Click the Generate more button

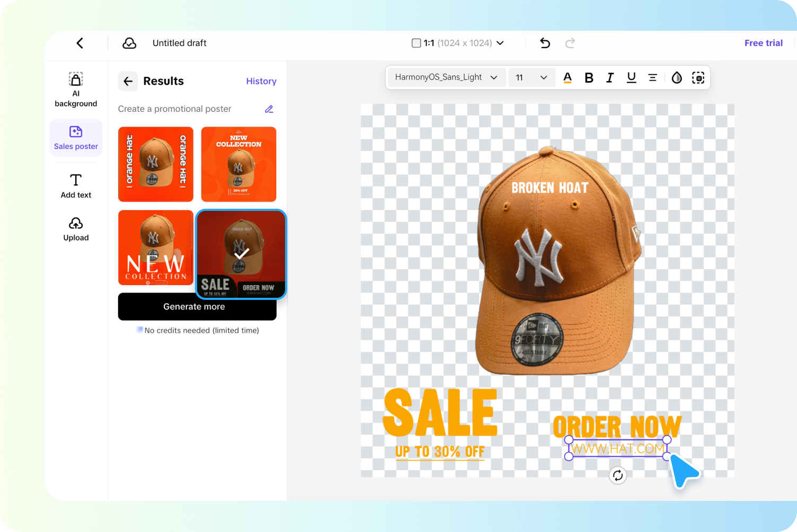(x=197, y=307)
